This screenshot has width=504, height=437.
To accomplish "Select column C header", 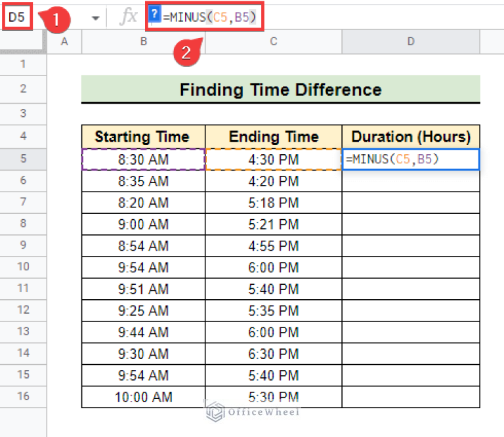I will pos(273,41).
